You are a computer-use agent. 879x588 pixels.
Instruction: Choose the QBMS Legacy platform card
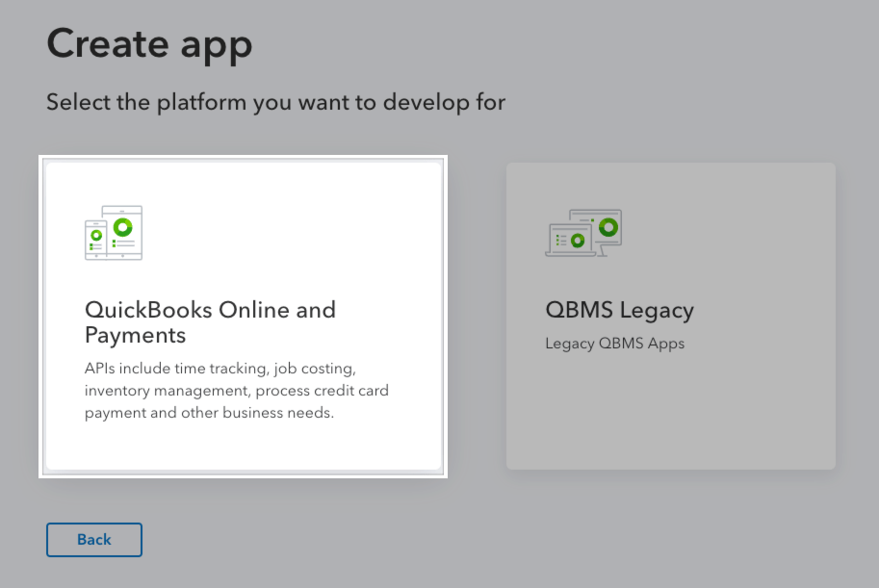pyautogui.click(x=670, y=316)
